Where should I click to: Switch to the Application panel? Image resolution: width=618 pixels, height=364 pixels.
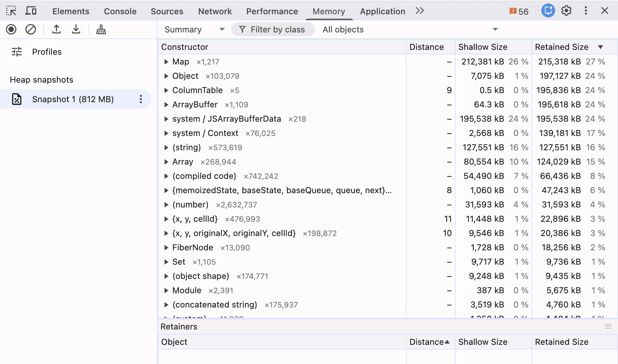click(382, 11)
